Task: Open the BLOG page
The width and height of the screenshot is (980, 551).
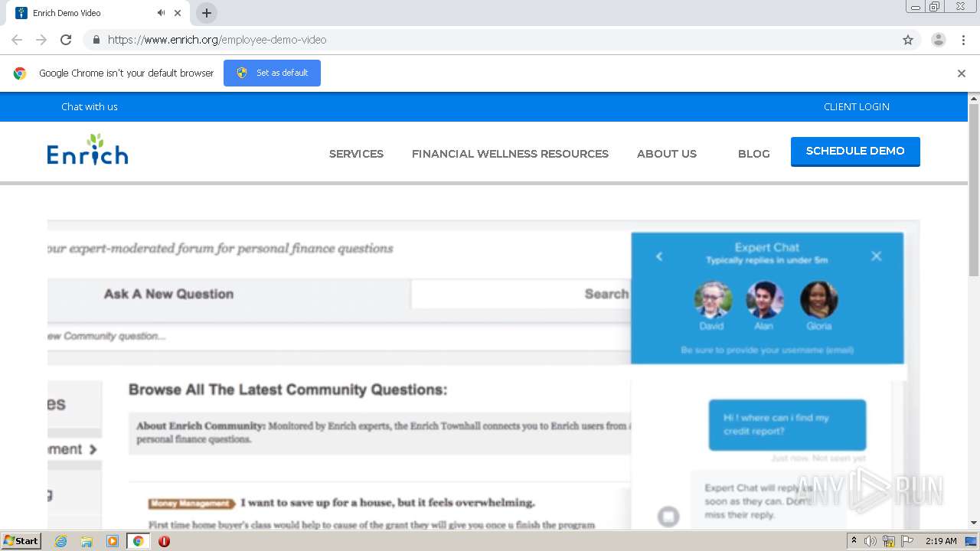Action: point(754,154)
